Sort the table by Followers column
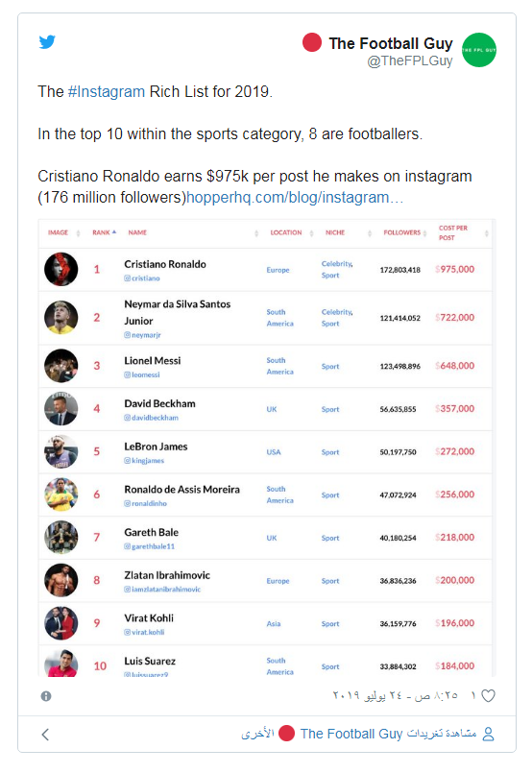Viewport: 532px width, 773px height. coord(405,232)
